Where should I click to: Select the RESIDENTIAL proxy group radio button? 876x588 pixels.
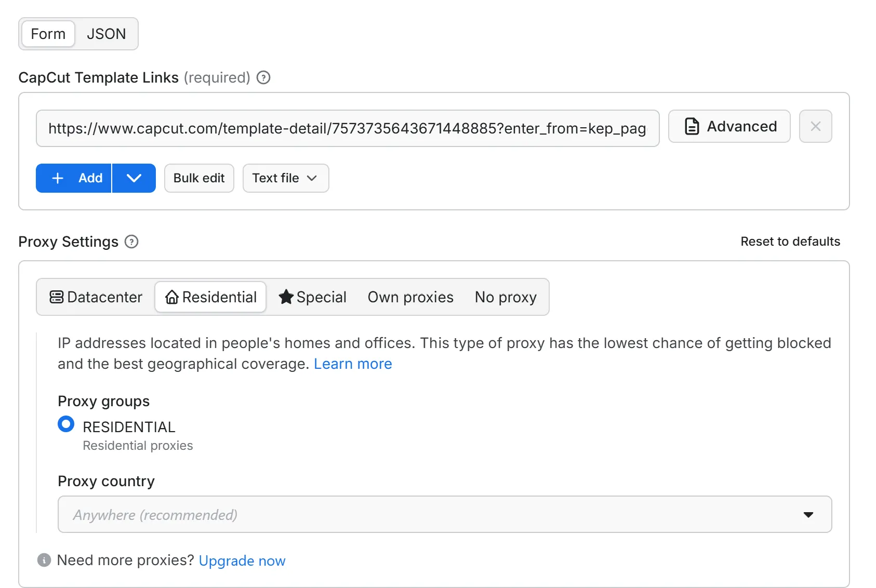coord(66,424)
